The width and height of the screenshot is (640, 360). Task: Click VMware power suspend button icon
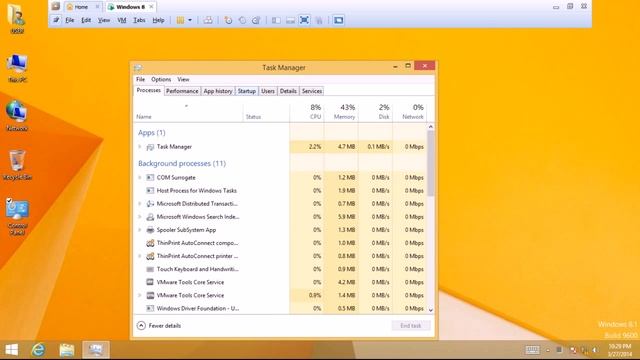[x=180, y=20]
